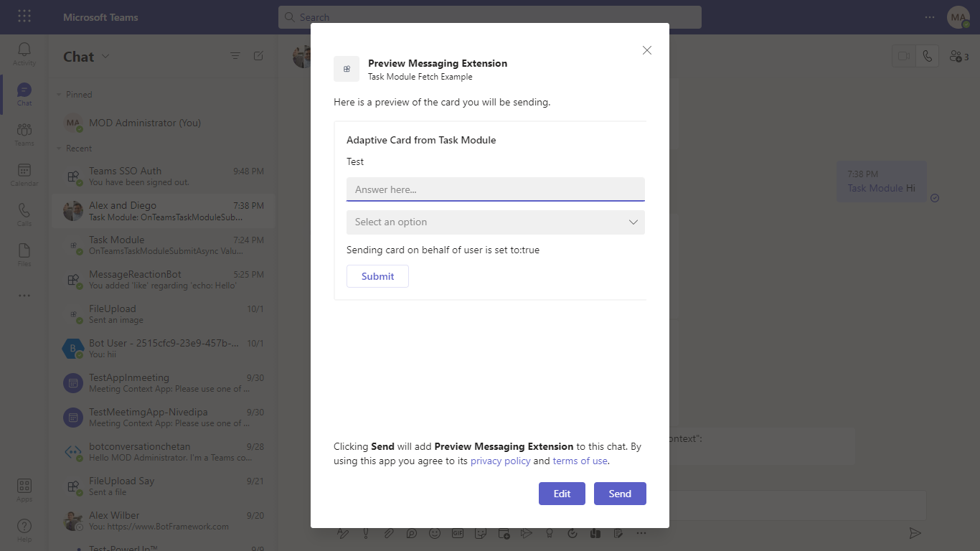Image resolution: width=980 pixels, height=551 pixels.
Task: Open the Praise badge icon in compose toolbar
Action: [550, 533]
